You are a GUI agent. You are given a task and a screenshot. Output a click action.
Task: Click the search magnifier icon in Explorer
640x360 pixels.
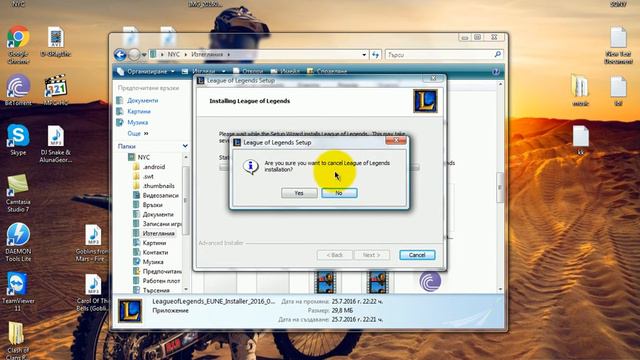pyautogui.click(x=498, y=54)
